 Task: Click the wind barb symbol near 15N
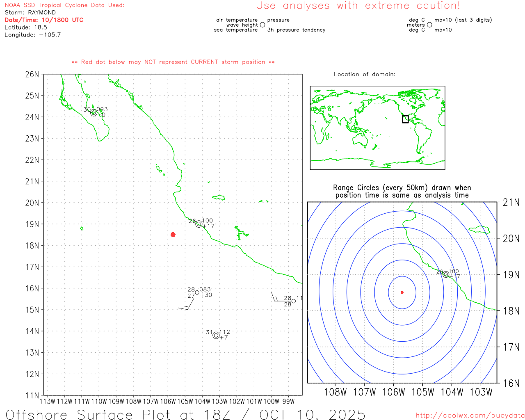[187, 306]
